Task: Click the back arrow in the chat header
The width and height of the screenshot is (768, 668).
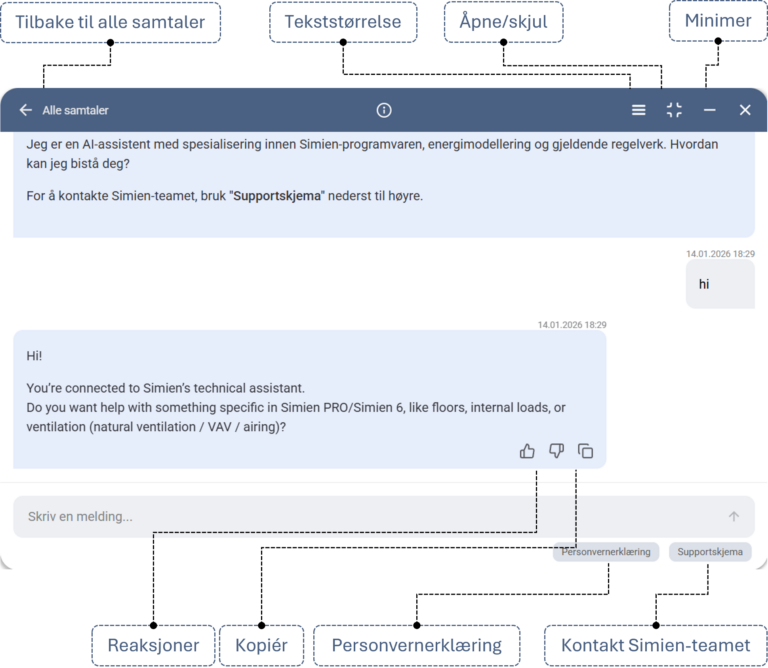Action: [26, 110]
